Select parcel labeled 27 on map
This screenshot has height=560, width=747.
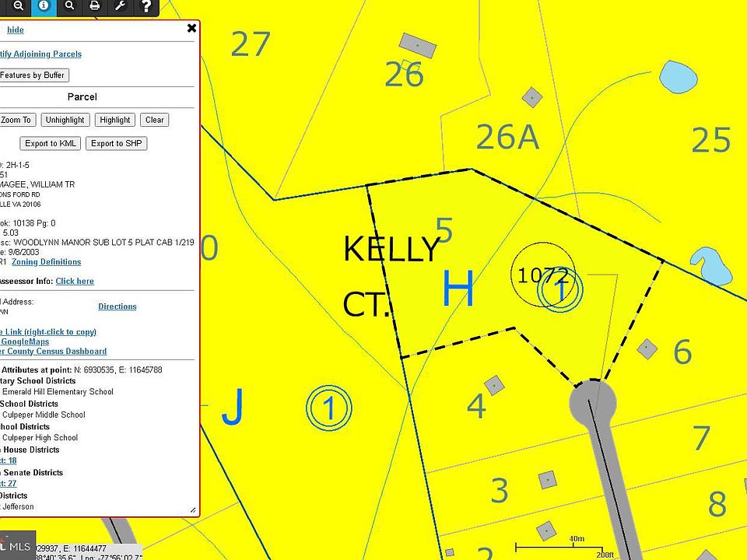tap(251, 44)
